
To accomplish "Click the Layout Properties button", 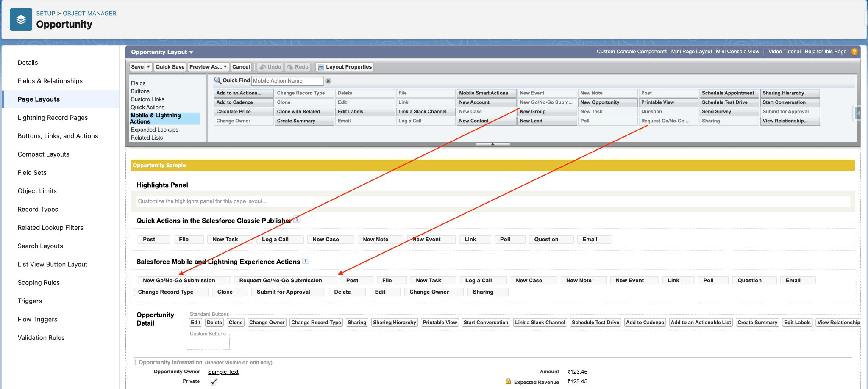I will (345, 67).
